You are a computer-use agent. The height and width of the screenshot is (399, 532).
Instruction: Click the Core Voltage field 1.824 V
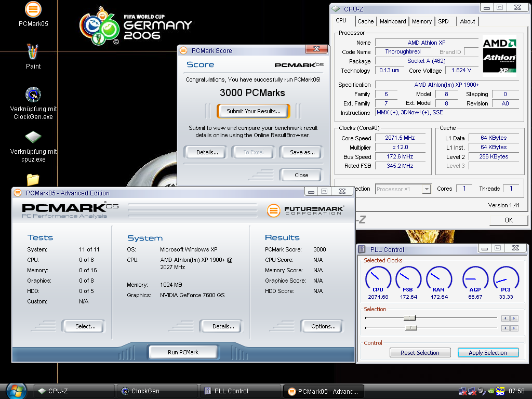click(461, 70)
